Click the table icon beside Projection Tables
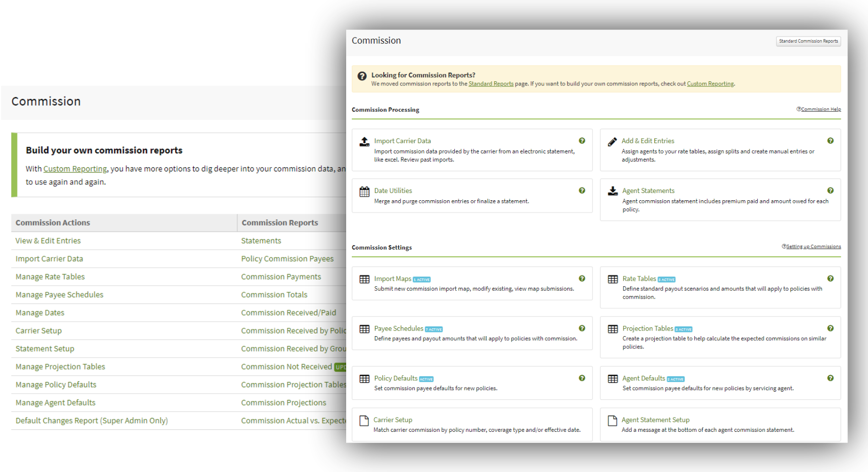The height and width of the screenshot is (472, 868). 612,328
